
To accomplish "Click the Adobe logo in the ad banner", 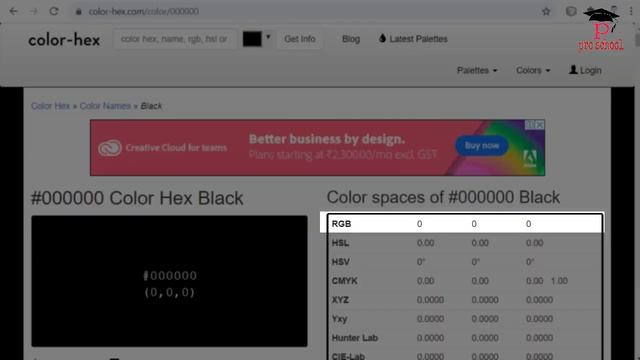I will 530,158.
